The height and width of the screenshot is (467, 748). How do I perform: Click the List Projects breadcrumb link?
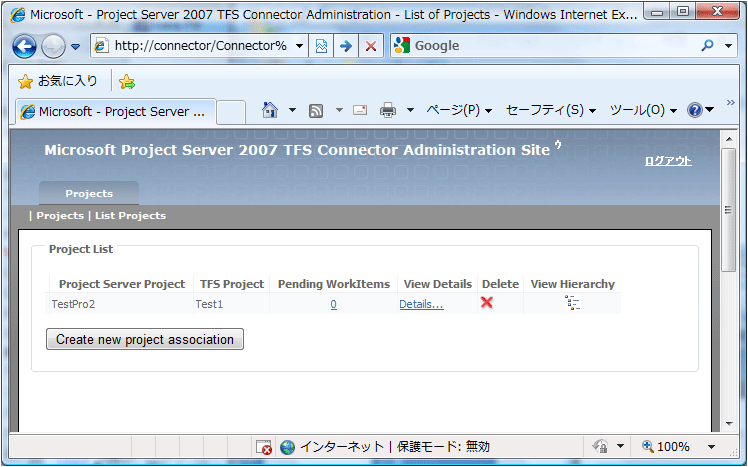pyautogui.click(x=130, y=216)
